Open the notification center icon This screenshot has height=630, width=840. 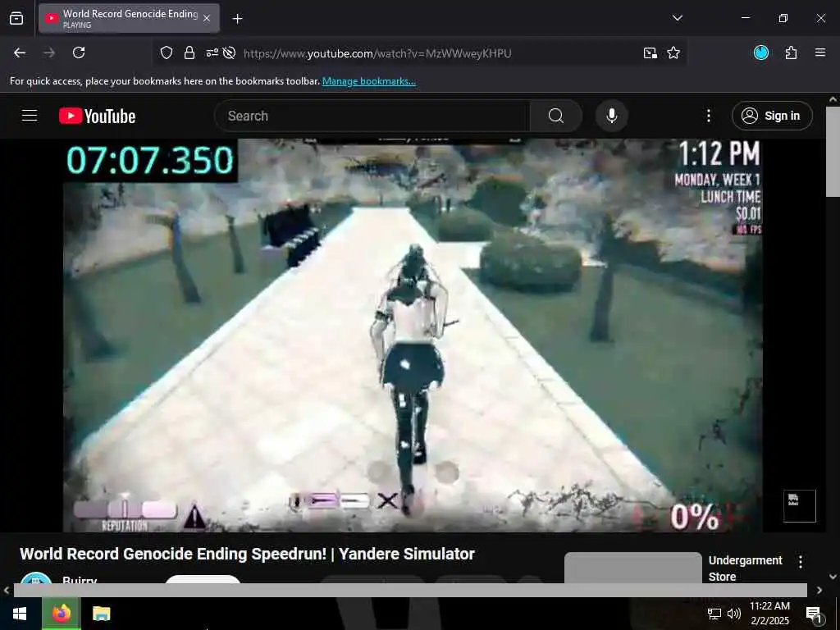813,614
